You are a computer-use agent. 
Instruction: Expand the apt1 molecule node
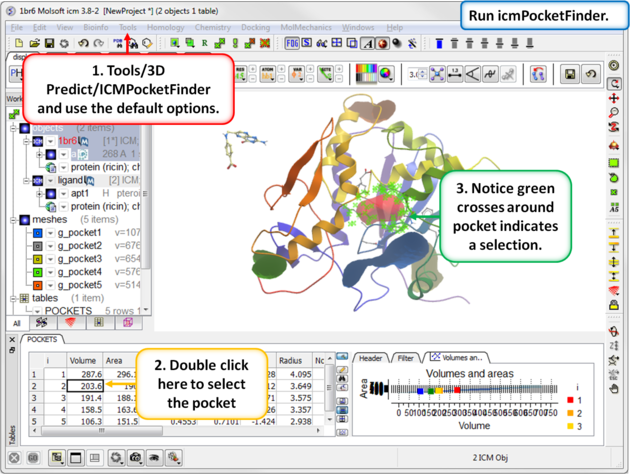click(x=38, y=193)
